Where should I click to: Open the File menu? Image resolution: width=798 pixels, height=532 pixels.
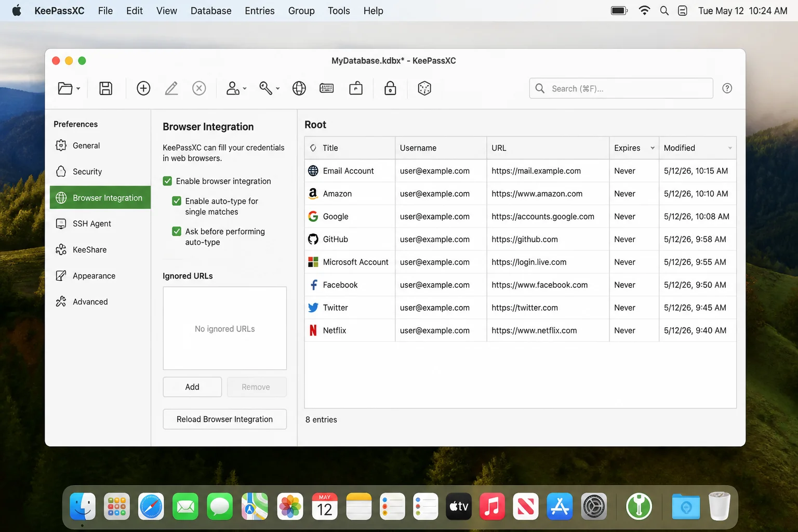105,10
